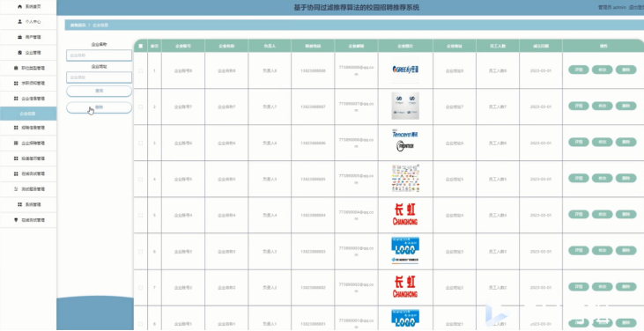This screenshot has height=331, width=644.
Task: Tick the checkbox for row 企业账号8
Action: coord(141,70)
